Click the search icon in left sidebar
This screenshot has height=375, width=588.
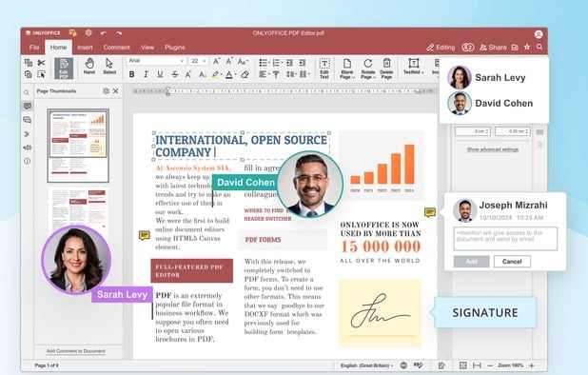tap(27, 92)
